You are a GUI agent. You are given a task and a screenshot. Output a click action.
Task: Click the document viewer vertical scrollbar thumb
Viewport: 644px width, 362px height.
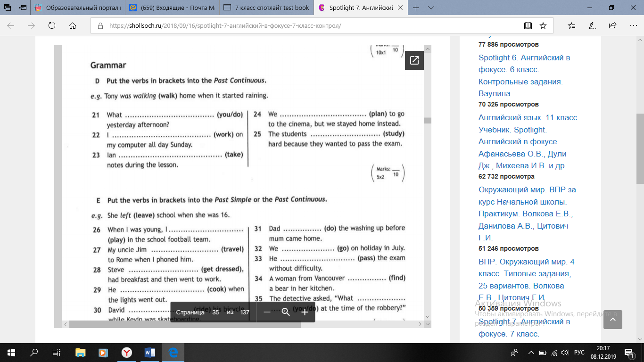(428, 121)
